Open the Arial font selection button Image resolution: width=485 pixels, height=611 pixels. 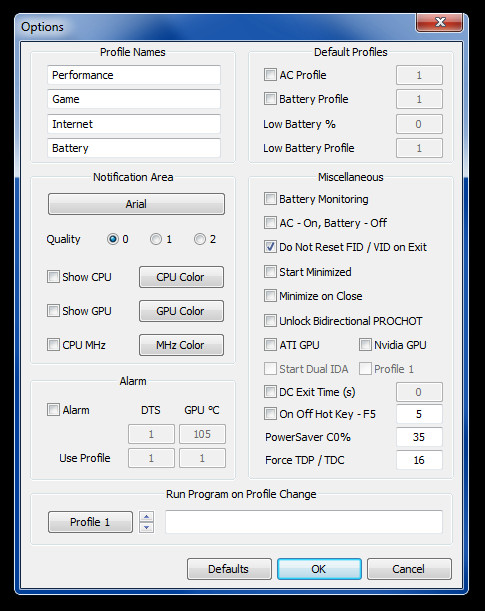136,204
